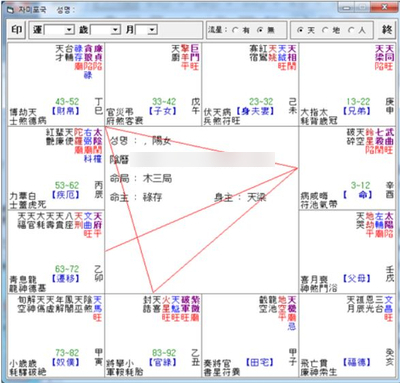Image resolution: width=400 pixels, height=383 pixels.
Task: Click the 【福德】 palace label
Action: tap(357, 362)
